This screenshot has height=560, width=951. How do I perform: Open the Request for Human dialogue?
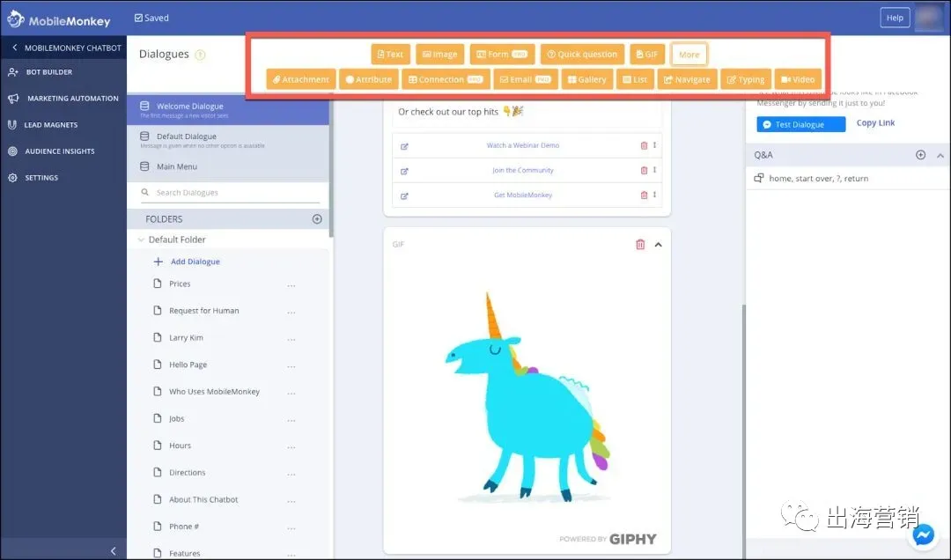pos(203,311)
